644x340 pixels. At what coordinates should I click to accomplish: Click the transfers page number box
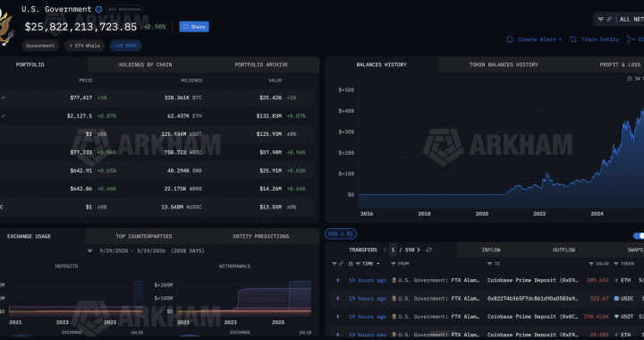(393, 250)
